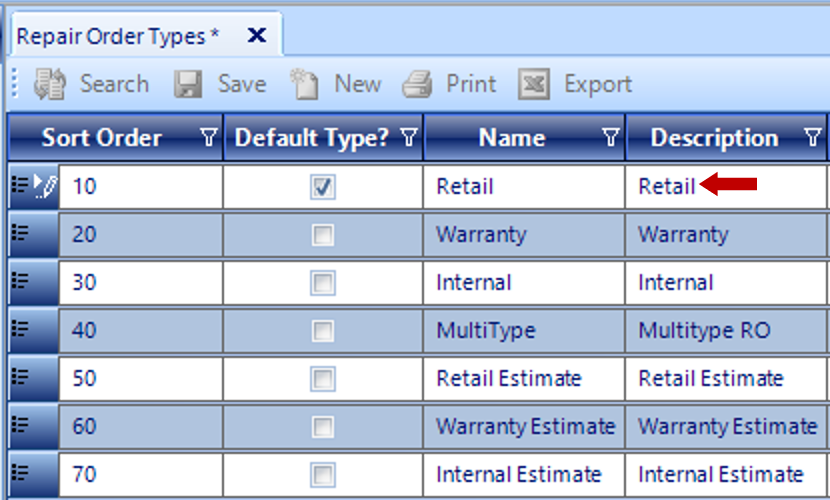Sort by the Default Type? column header
Image resolution: width=830 pixels, height=500 pixels.
310,138
